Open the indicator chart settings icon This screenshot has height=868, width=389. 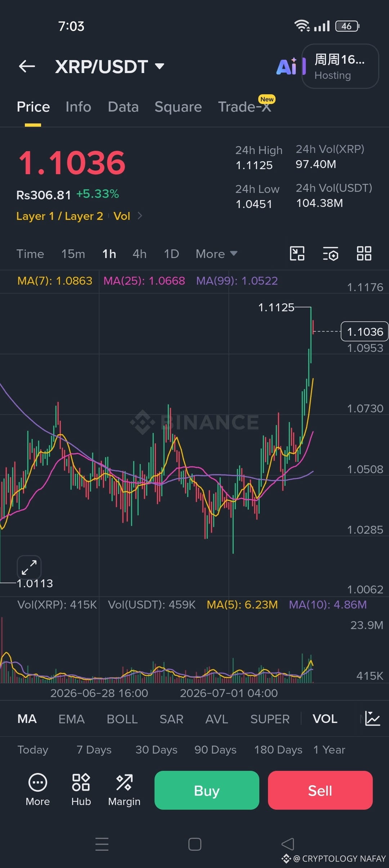372,719
